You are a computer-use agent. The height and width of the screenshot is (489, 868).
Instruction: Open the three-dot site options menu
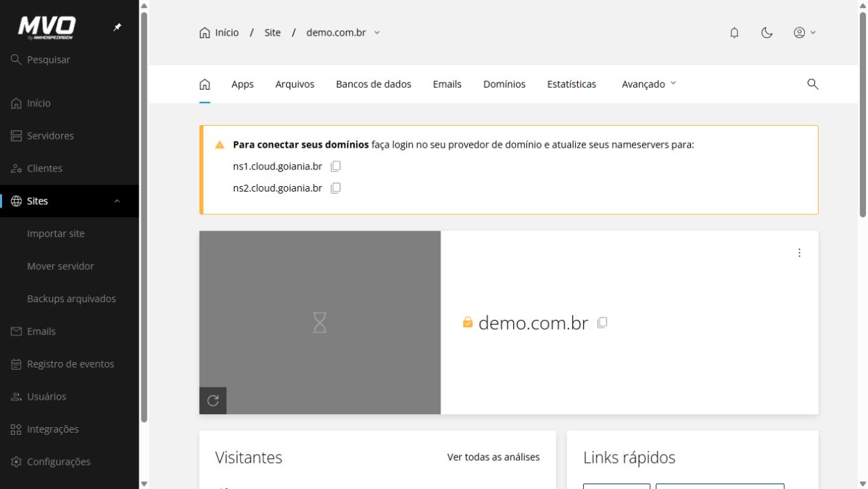[799, 253]
